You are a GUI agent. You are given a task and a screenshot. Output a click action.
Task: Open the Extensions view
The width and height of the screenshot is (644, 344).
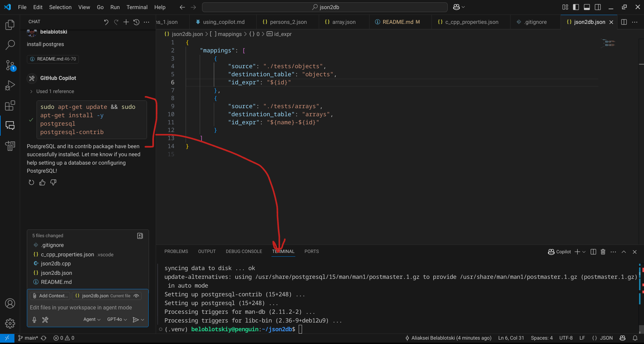(10, 105)
